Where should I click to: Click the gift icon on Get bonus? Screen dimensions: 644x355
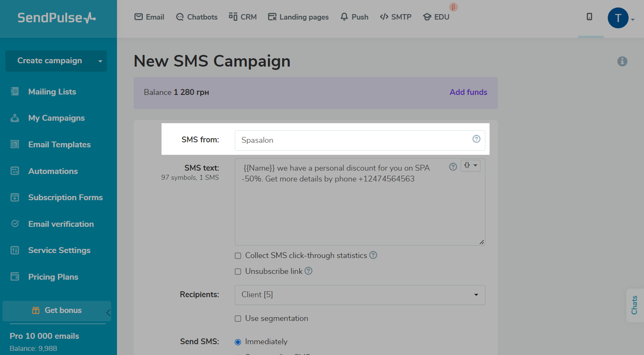(x=36, y=310)
